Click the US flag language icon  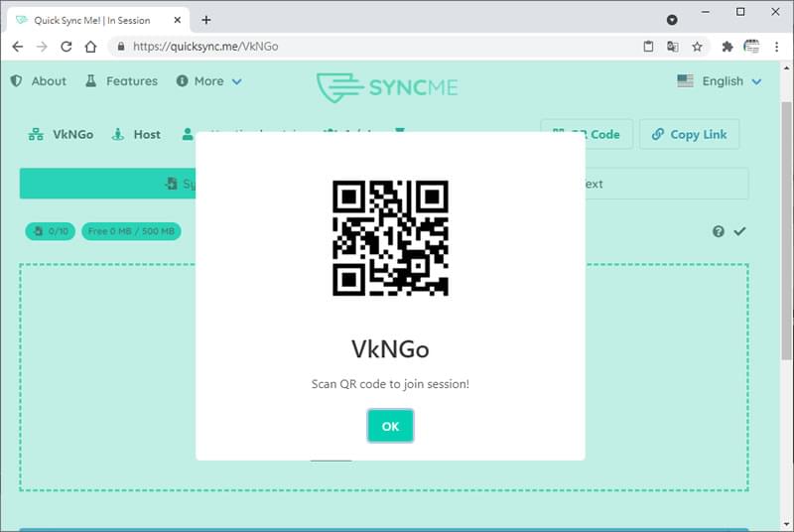click(x=685, y=81)
